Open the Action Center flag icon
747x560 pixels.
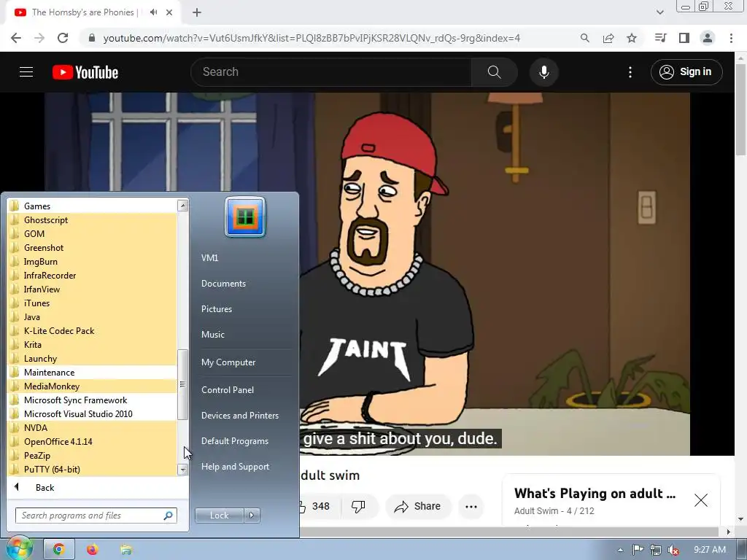point(638,550)
